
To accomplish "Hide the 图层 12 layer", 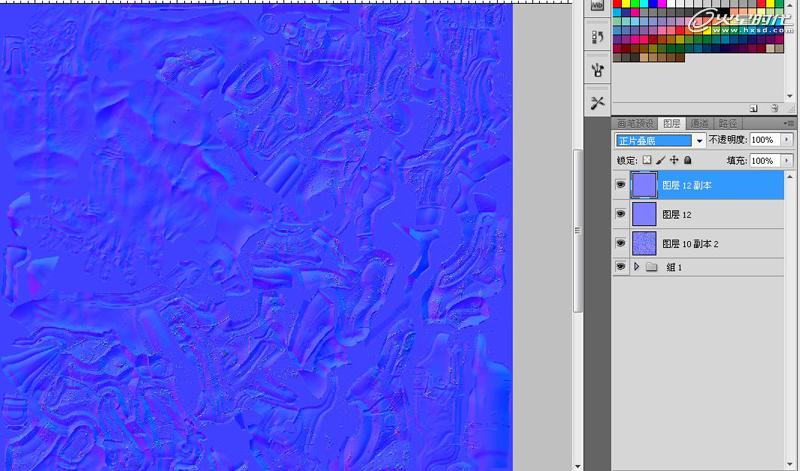I will click(620, 214).
